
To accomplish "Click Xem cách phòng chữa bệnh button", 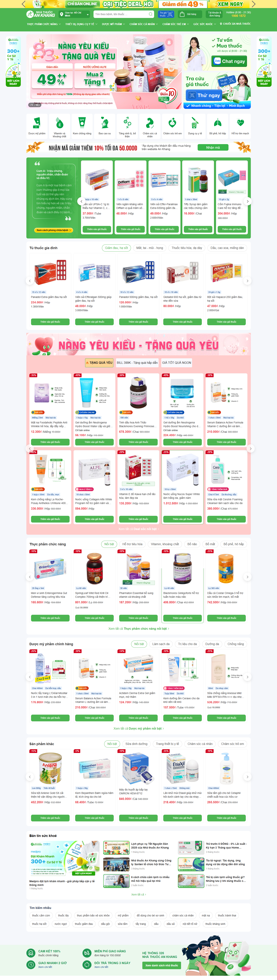I will pyautogui.click(x=54, y=230).
